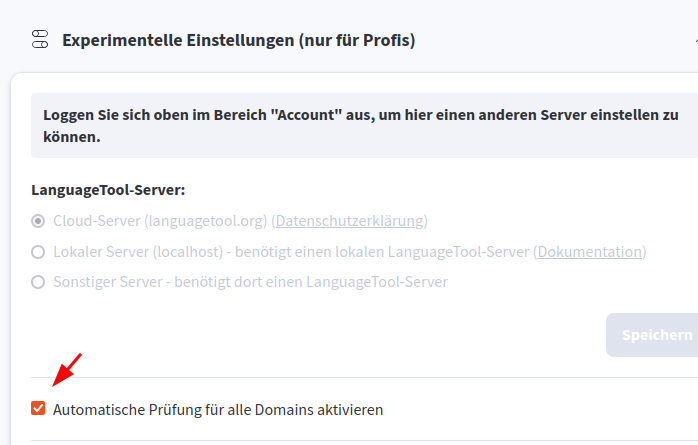698x445 pixels.
Task: Click the 'Lokaler Server (localhost)' label text
Action: coord(138,252)
